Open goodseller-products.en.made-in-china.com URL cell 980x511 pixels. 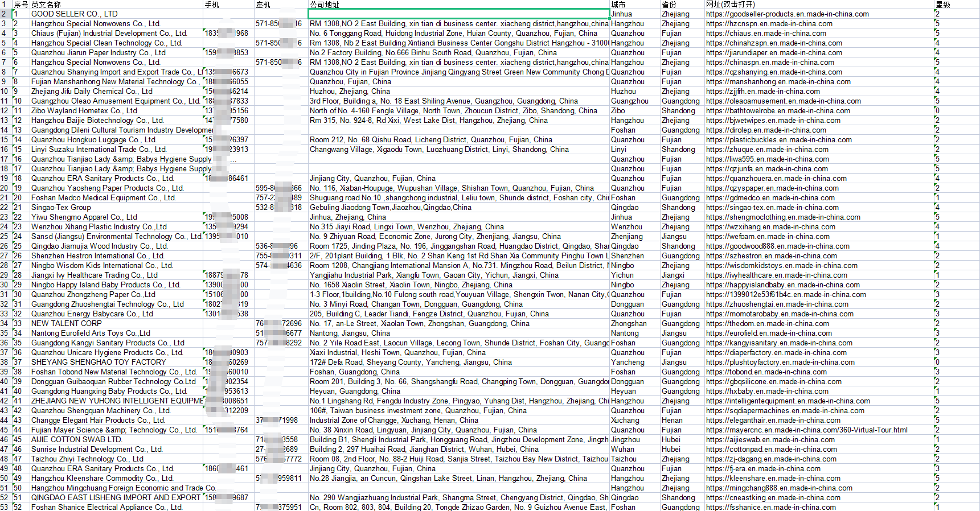pos(819,14)
